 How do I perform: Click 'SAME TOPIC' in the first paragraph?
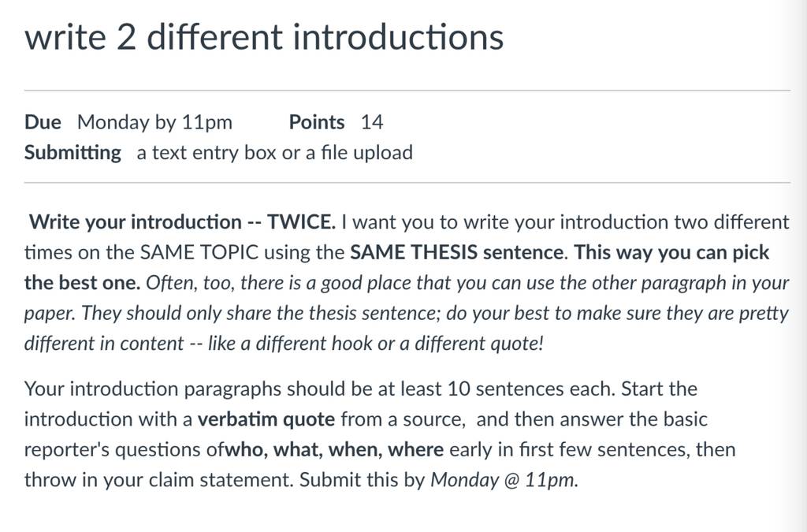tap(199, 253)
